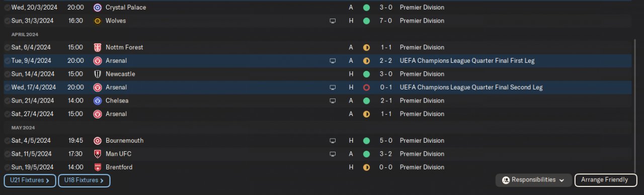Toggle the check circle beside Wed, 20/3/2024
The image size is (644, 195).
click(x=7, y=8)
